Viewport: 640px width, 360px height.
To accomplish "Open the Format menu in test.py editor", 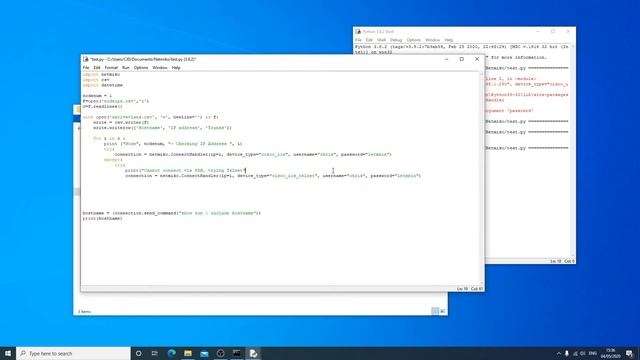I will 111,68.
